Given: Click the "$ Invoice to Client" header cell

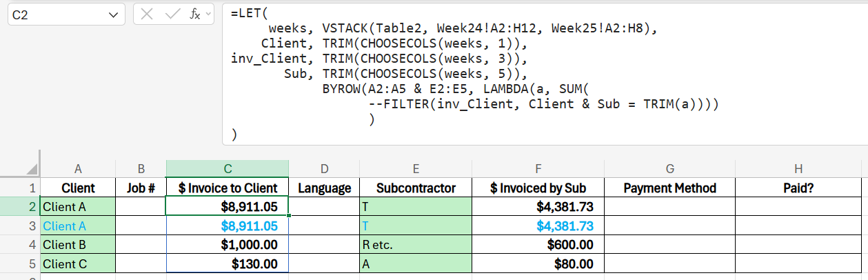Looking at the screenshot, I should [228, 188].
